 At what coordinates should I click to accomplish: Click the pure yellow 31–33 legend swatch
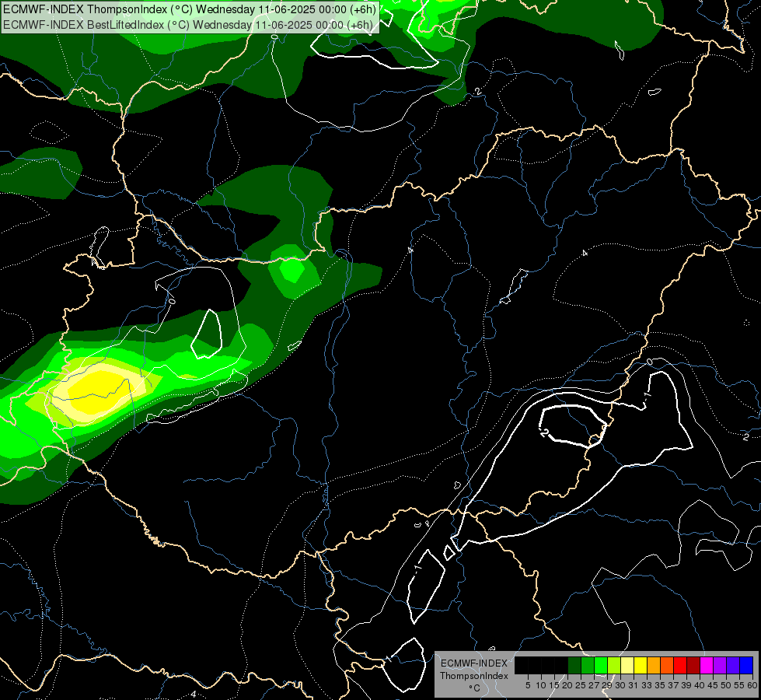tap(641, 665)
